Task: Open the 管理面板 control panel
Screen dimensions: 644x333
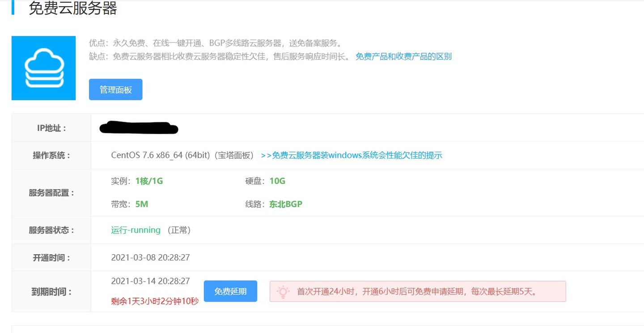Action: click(x=115, y=90)
